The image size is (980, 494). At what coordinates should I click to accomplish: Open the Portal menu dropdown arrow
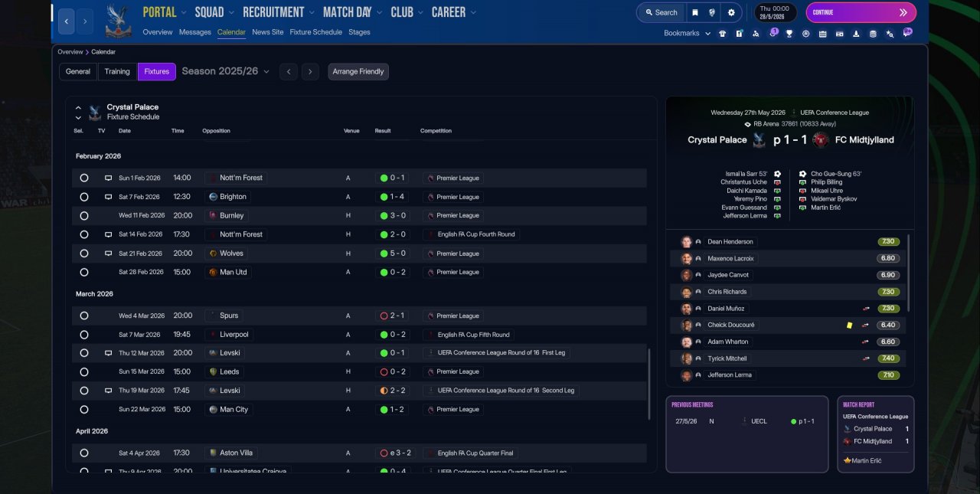pos(184,13)
